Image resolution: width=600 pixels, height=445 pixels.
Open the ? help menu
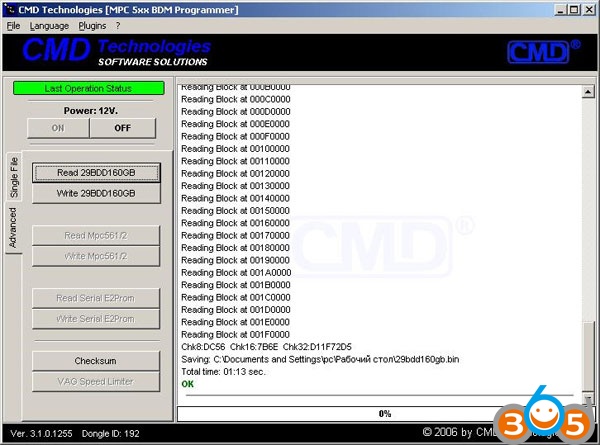pyautogui.click(x=118, y=26)
